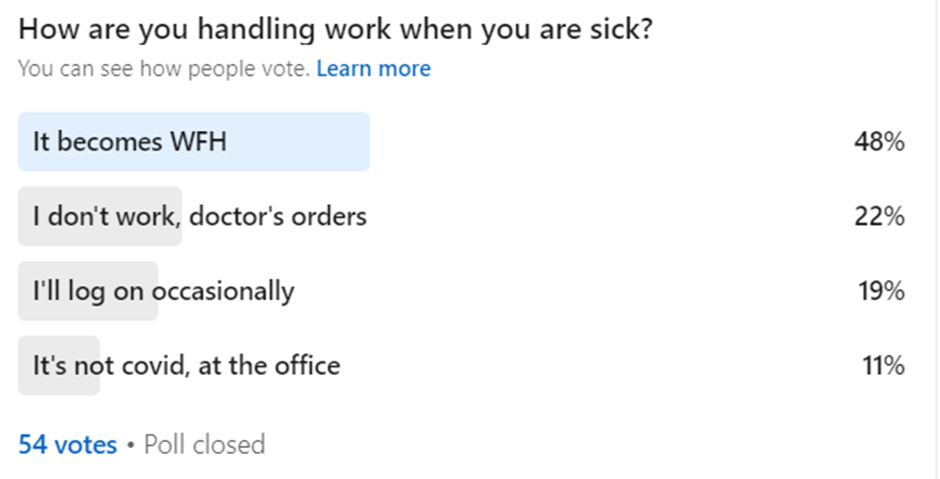Click the blue WFH result bar
Image resolution: width=940 pixels, height=479 pixels.
click(300, 141)
